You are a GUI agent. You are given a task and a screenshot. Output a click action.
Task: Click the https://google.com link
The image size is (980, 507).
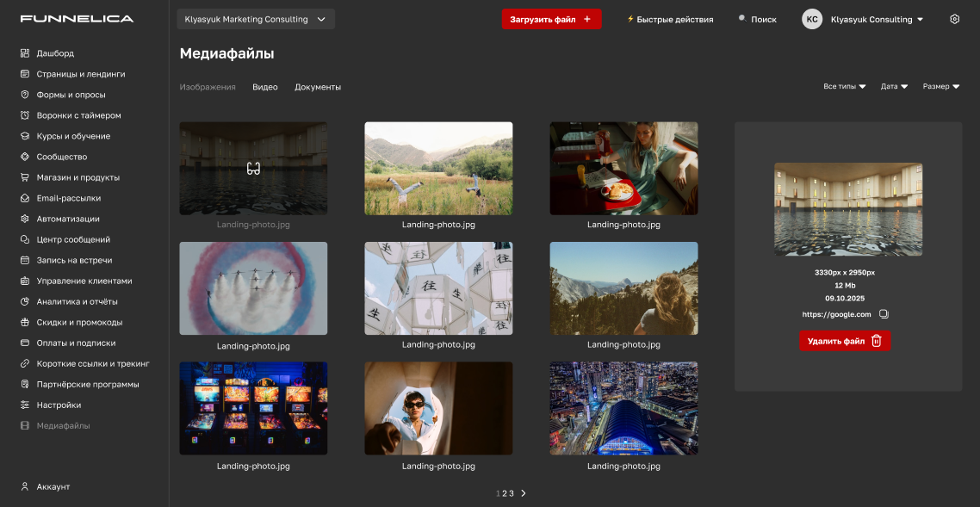[x=836, y=315]
